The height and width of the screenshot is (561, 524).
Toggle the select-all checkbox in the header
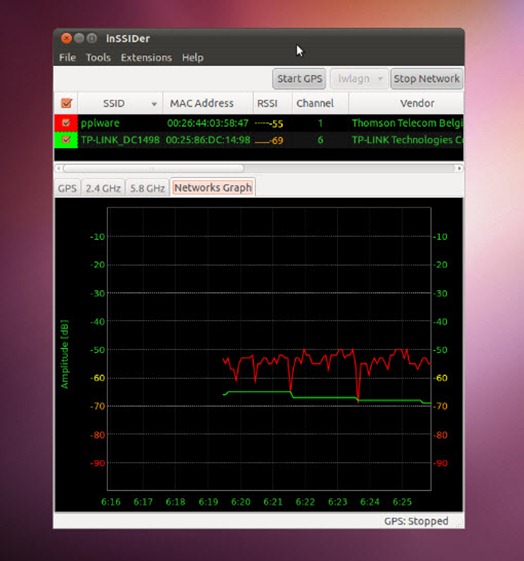tap(67, 103)
